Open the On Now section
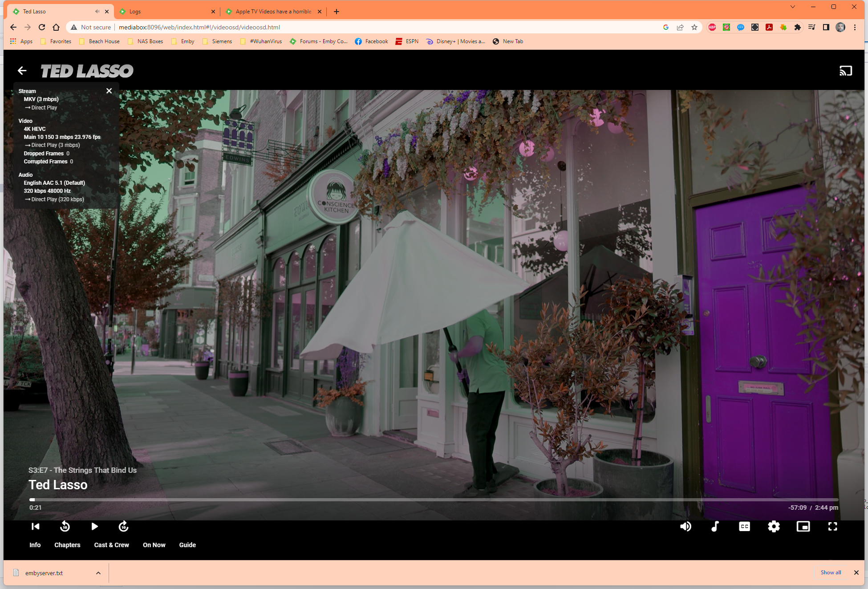868x589 pixels. tap(154, 545)
